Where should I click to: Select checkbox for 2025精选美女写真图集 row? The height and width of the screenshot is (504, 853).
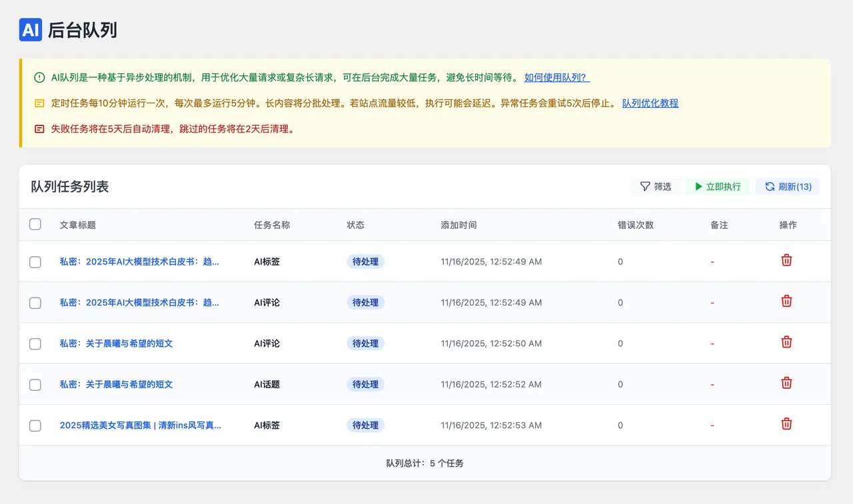[x=35, y=425]
